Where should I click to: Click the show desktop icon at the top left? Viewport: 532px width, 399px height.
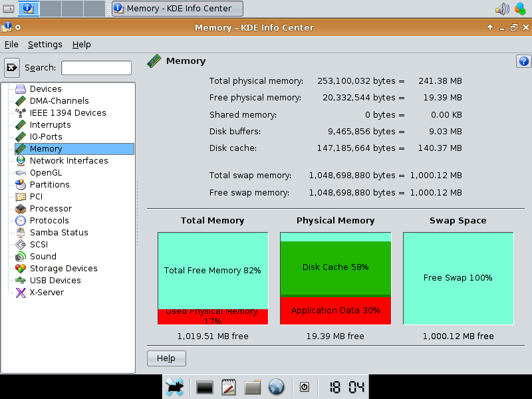9,9
